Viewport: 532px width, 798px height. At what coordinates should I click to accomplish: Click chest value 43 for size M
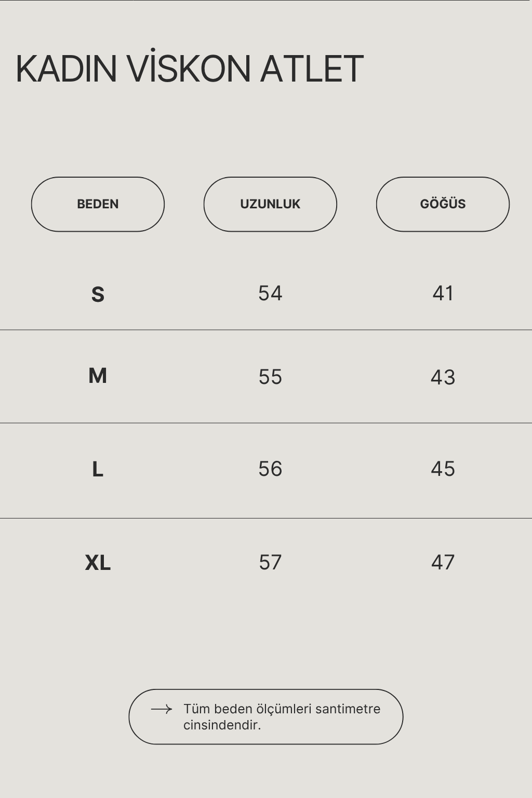pos(443,377)
